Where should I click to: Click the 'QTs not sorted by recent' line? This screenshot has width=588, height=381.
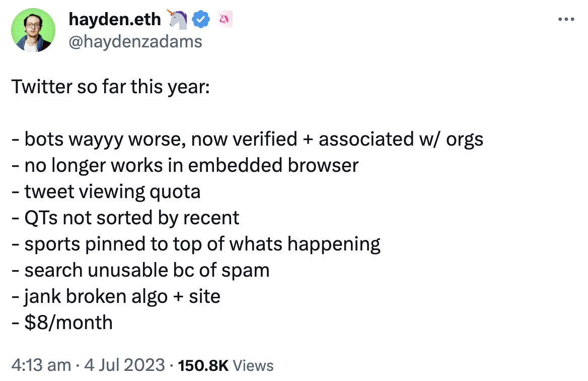[125, 218]
